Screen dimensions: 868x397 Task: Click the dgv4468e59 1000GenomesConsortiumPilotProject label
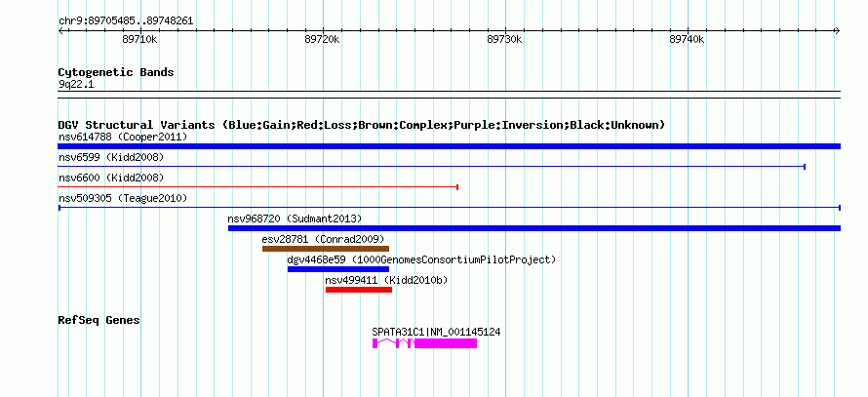tap(421, 259)
